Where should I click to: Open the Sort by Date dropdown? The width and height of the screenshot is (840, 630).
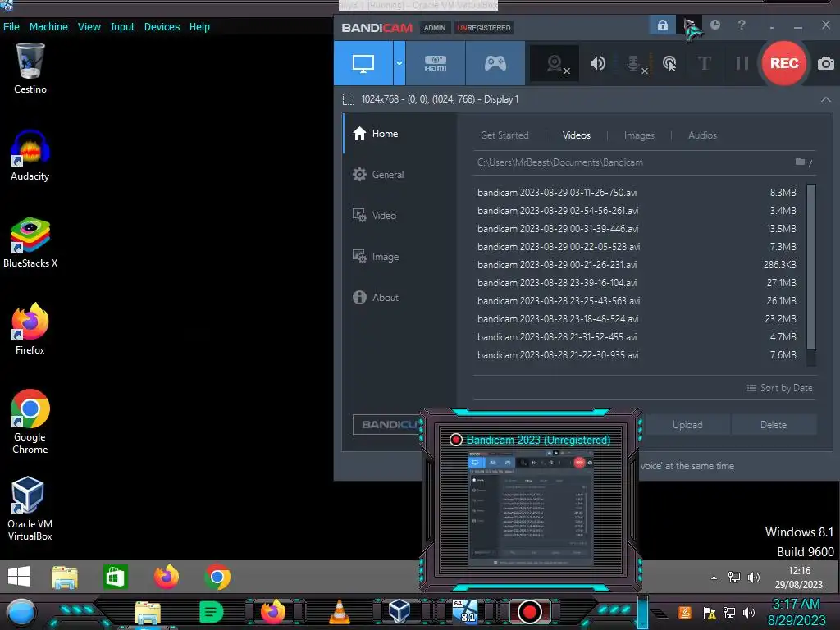779,388
